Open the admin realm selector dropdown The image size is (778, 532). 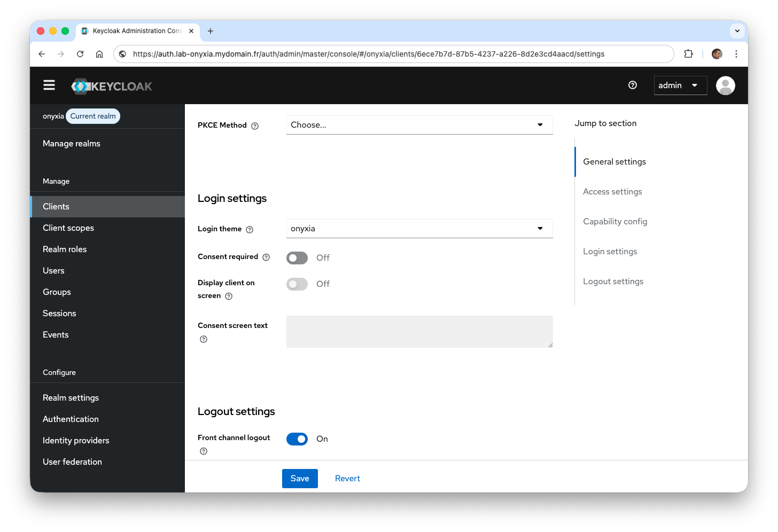click(680, 85)
